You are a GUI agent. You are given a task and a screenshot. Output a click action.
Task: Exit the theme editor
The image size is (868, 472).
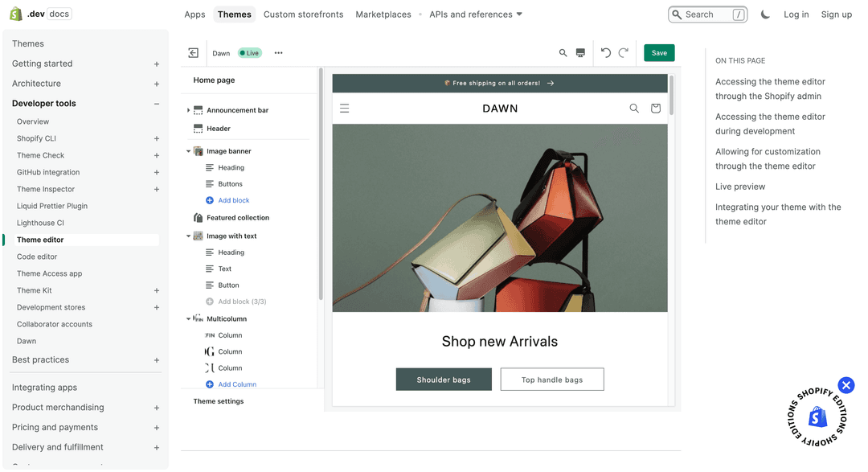(x=193, y=52)
